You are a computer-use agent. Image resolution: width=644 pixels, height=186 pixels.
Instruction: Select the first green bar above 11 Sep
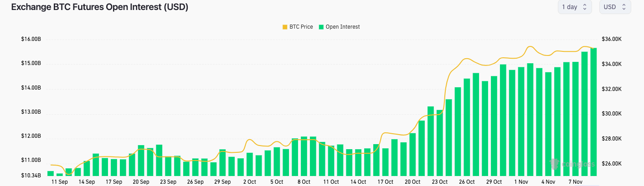[x=51, y=173]
